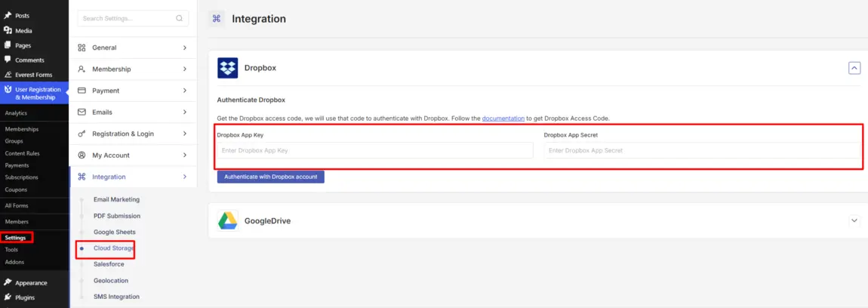Open Members in admin submenu

click(17, 222)
